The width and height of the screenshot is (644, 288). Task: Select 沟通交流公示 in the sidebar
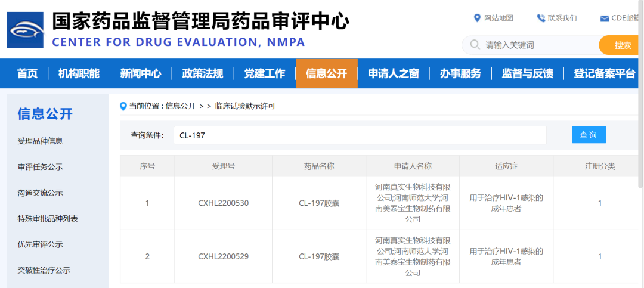[x=41, y=193]
